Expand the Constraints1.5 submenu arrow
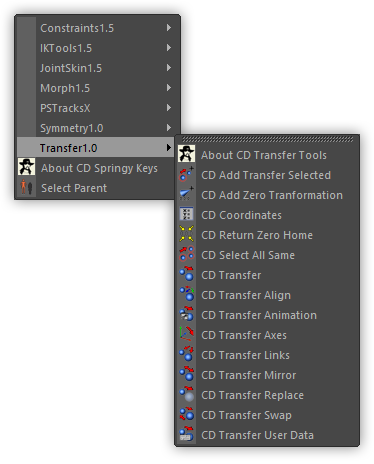 click(169, 28)
